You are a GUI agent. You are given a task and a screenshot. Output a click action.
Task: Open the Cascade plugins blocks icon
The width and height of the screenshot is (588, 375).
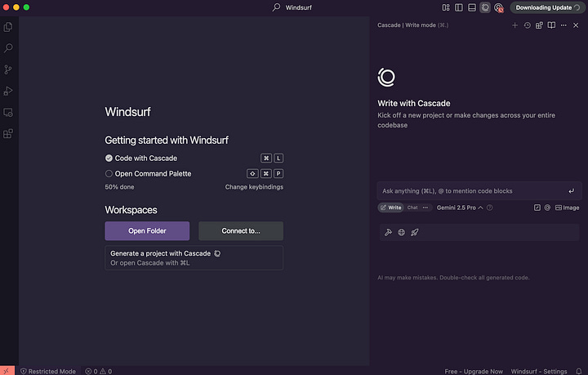pos(539,25)
